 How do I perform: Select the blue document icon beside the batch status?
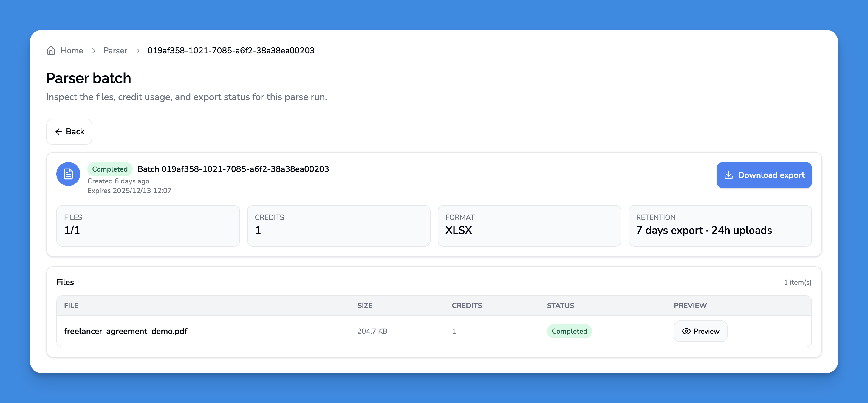(68, 174)
